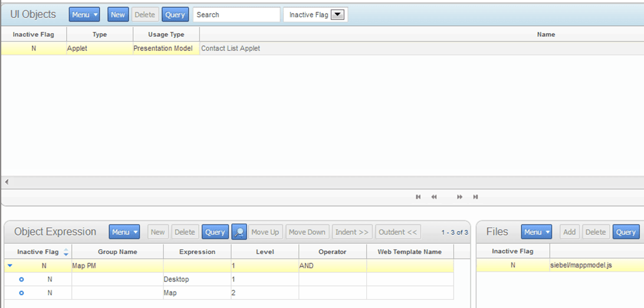Click Delete in Object Expression
644x308 pixels.
click(x=185, y=232)
